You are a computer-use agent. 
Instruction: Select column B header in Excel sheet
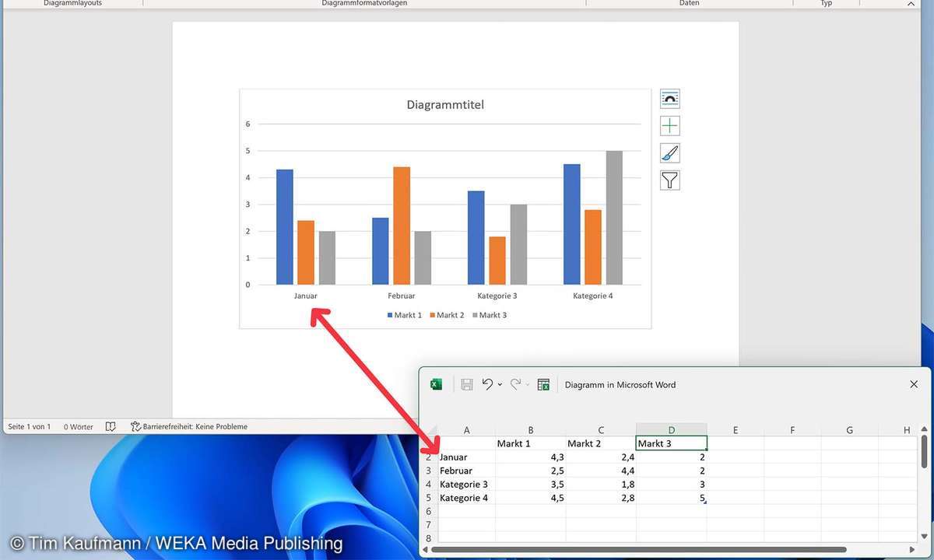click(x=531, y=430)
